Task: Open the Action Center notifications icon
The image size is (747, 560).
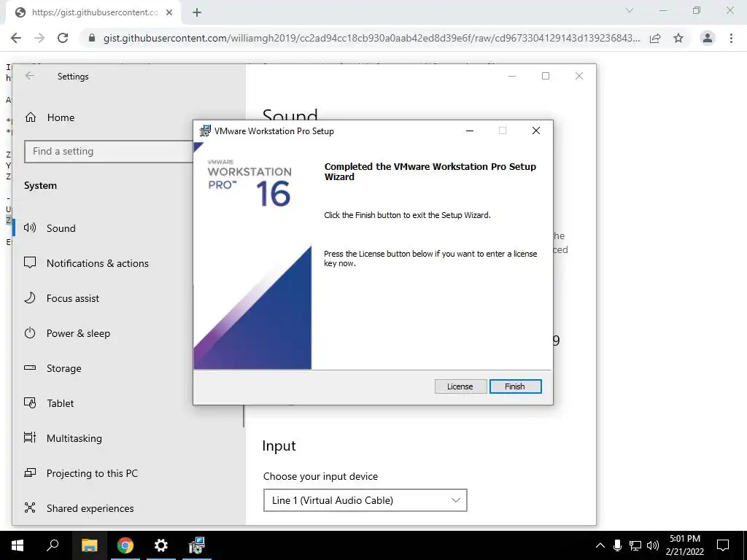Action: coord(723,545)
